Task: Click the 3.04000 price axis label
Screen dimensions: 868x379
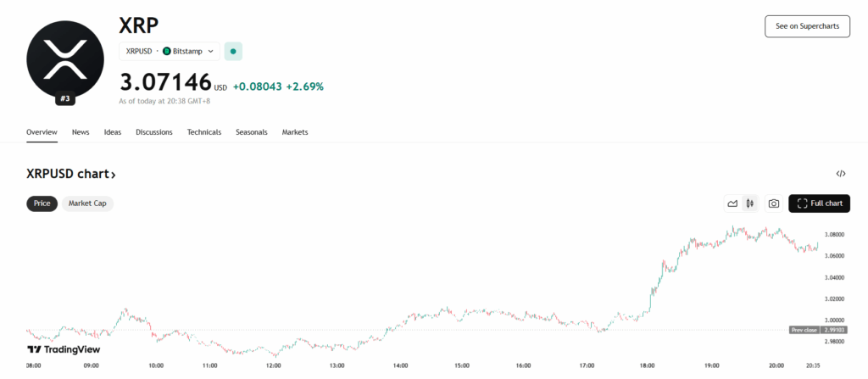Action: [x=834, y=277]
